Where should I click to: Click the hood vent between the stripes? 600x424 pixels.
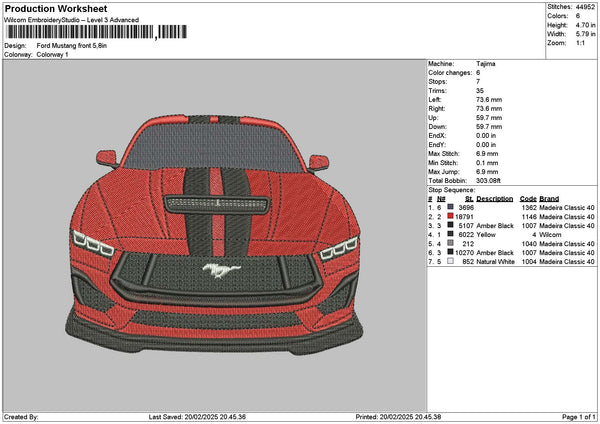point(215,203)
